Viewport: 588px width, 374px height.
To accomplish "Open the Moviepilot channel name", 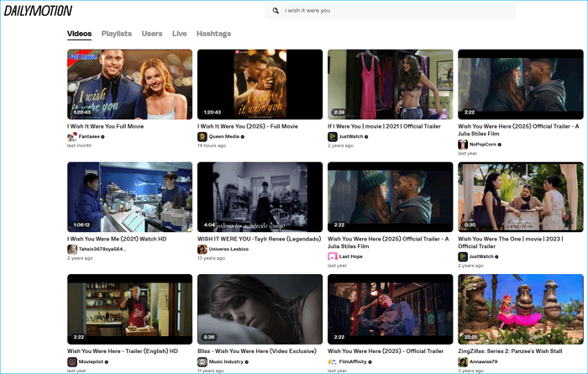I will click(91, 362).
